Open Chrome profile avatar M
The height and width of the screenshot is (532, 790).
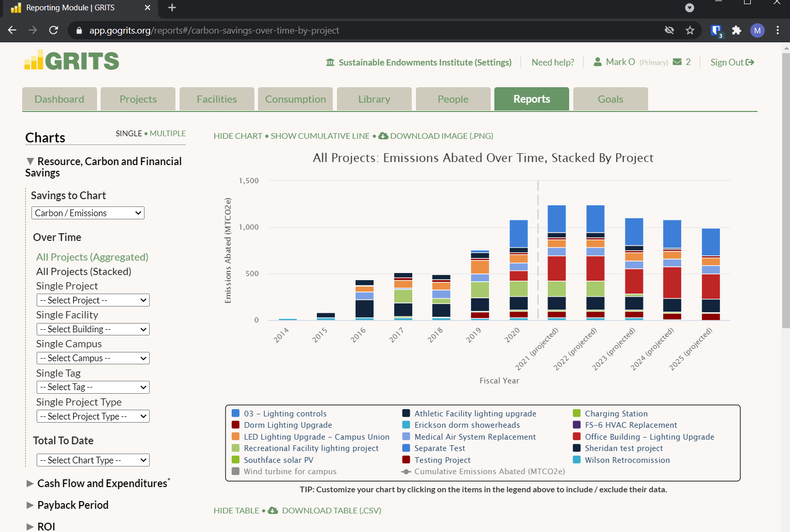[x=757, y=30]
